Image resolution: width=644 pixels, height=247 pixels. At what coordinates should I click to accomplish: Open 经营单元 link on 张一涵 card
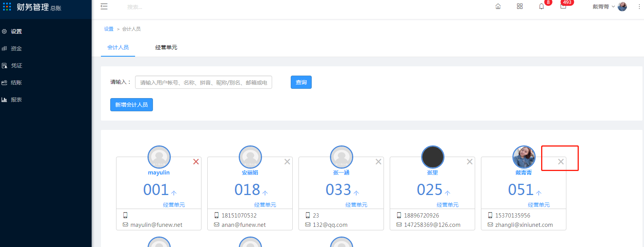(356, 205)
